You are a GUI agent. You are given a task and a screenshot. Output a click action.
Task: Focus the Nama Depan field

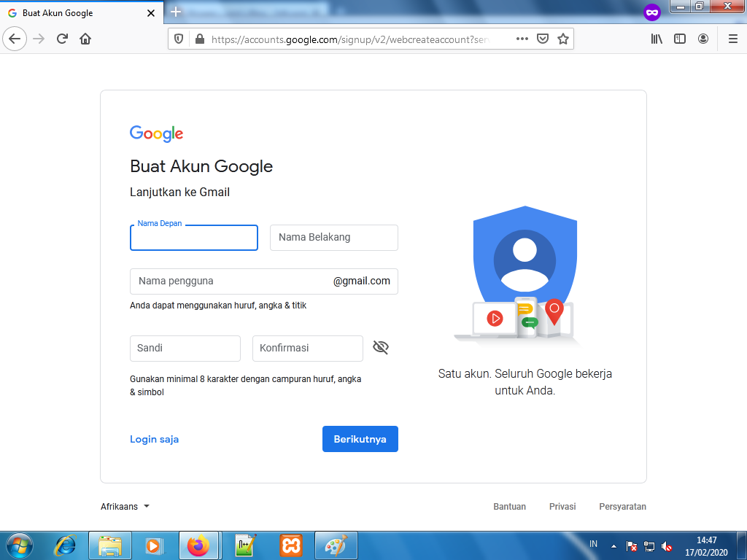pos(194,238)
